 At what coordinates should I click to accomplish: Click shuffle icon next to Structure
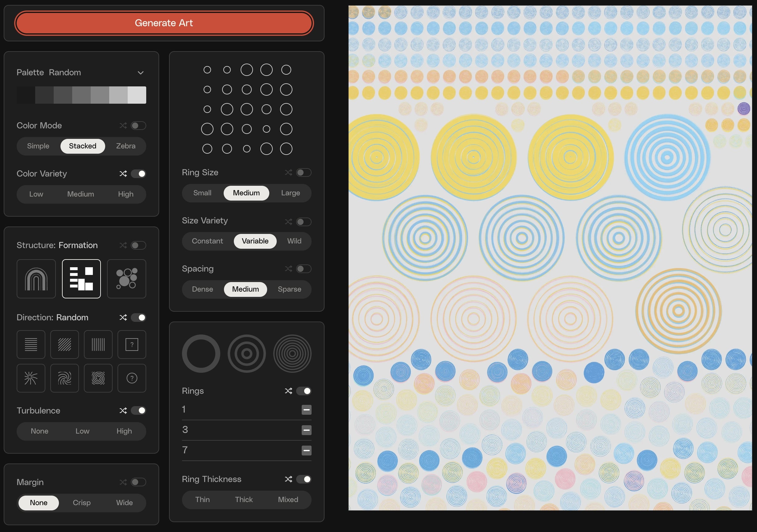(123, 245)
